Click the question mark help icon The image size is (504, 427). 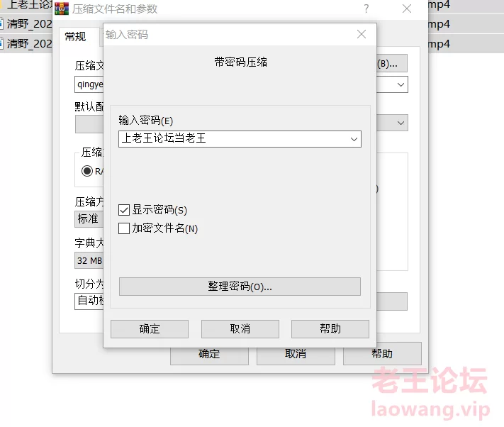click(x=366, y=9)
